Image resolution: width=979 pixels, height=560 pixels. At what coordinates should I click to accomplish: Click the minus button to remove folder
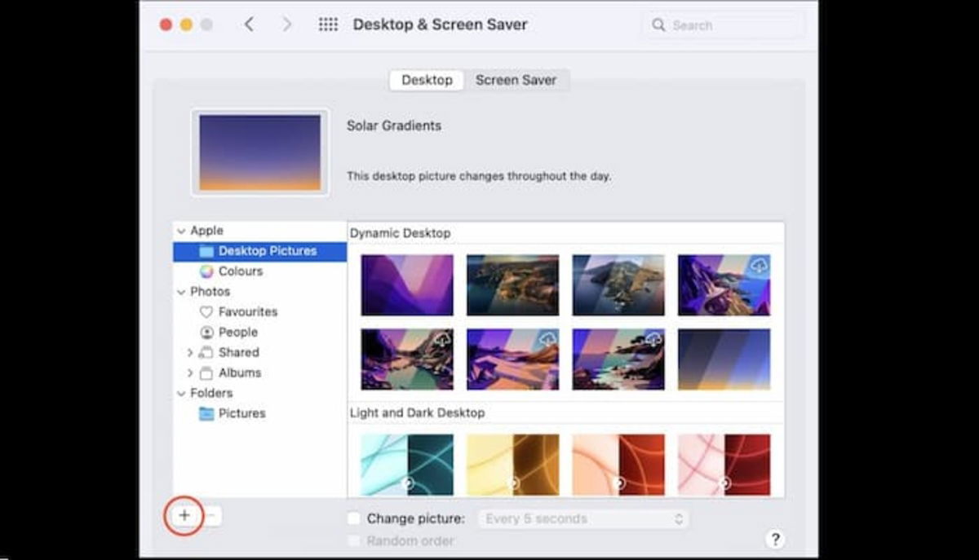pos(211,515)
